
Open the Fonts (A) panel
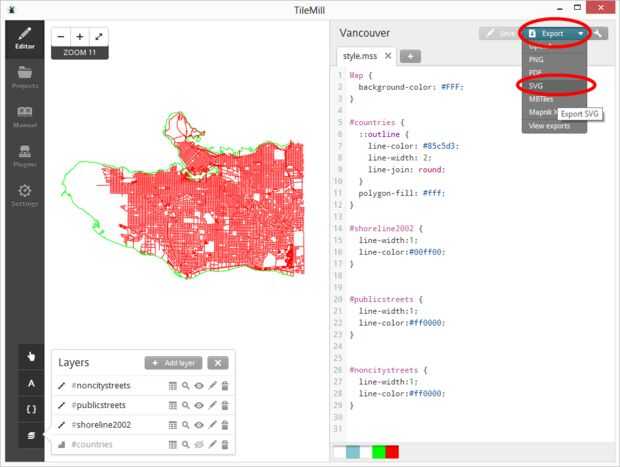click(x=31, y=384)
